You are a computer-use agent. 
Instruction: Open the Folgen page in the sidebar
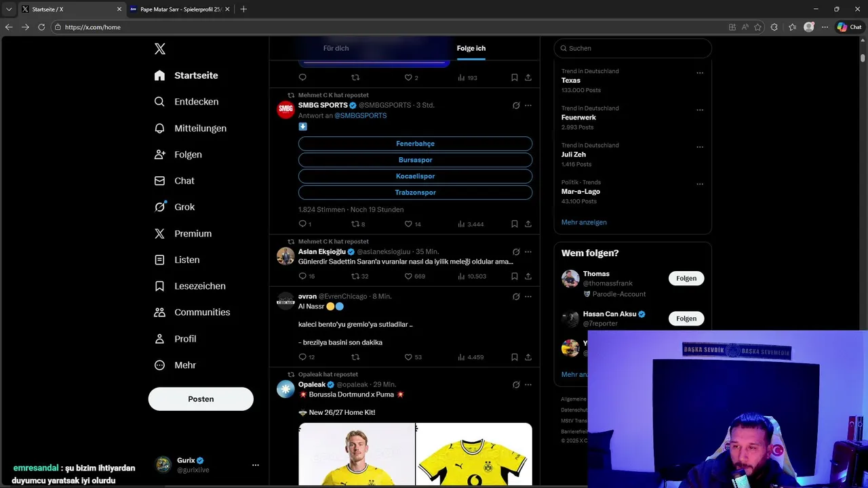pyautogui.click(x=178, y=155)
